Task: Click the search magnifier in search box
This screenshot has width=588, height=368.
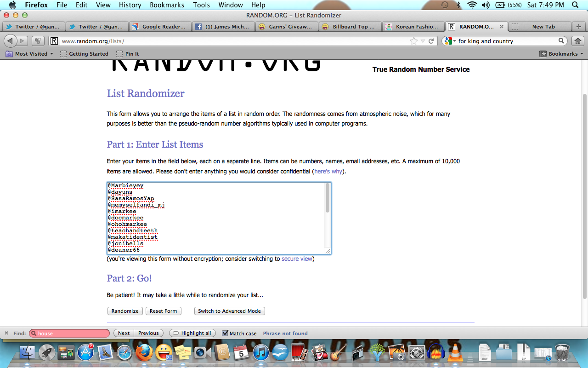Action: click(561, 41)
